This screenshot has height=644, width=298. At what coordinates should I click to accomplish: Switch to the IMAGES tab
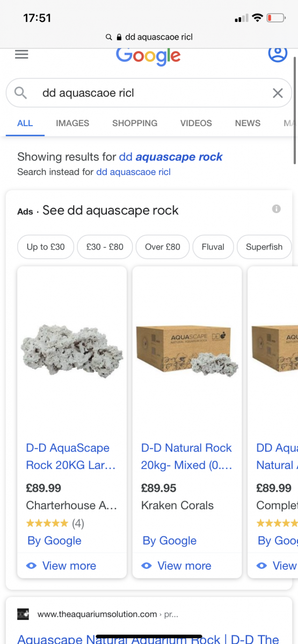[x=72, y=123]
